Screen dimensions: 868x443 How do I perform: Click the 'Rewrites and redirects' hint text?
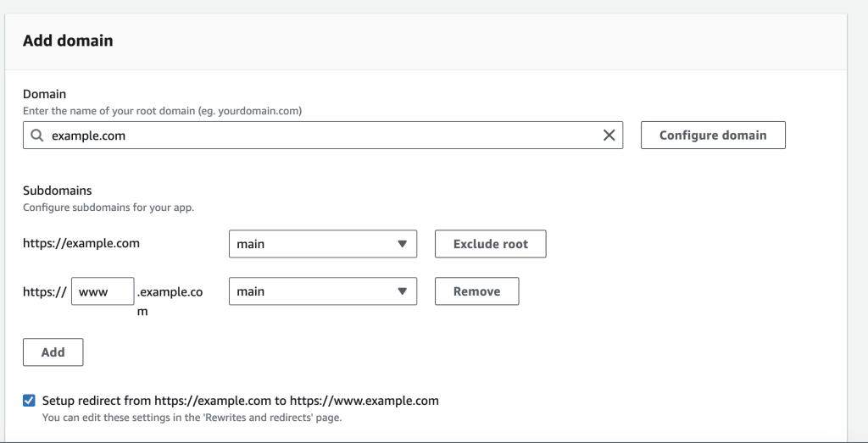192,418
